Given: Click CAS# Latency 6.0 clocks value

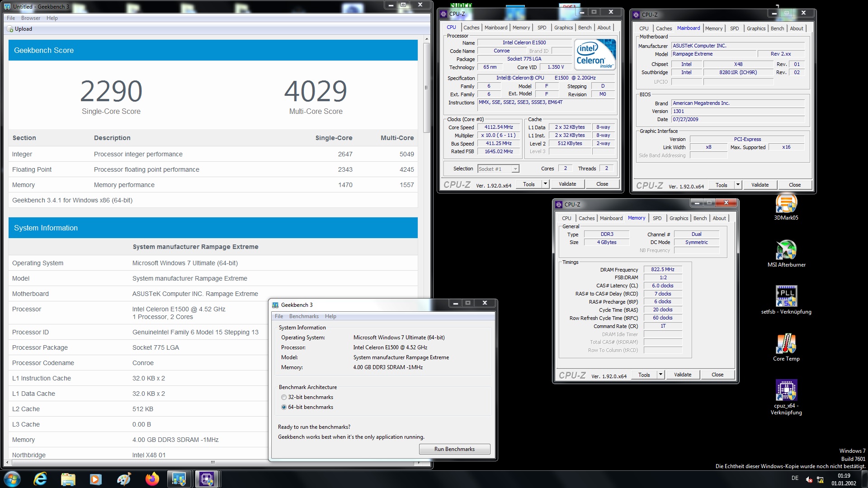Looking at the screenshot, I should (x=662, y=286).
